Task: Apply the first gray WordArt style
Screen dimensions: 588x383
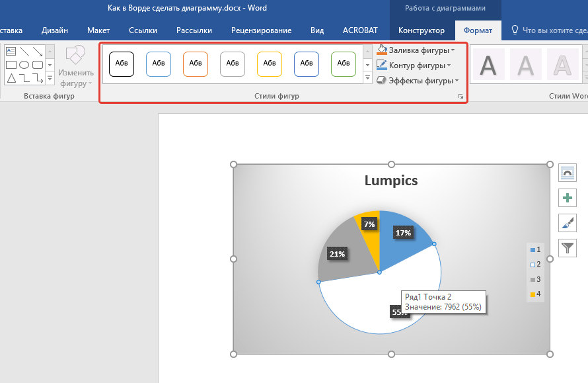Action: pyautogui.click(x=488, y=65)
